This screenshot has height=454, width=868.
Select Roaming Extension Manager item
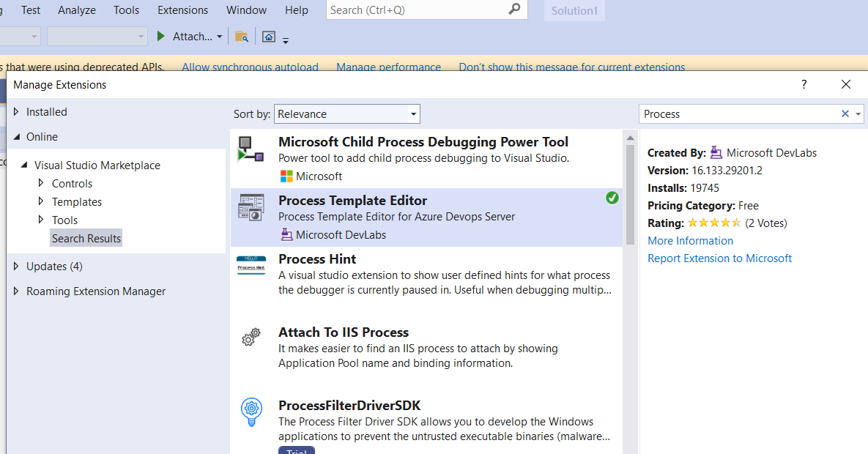96,291
